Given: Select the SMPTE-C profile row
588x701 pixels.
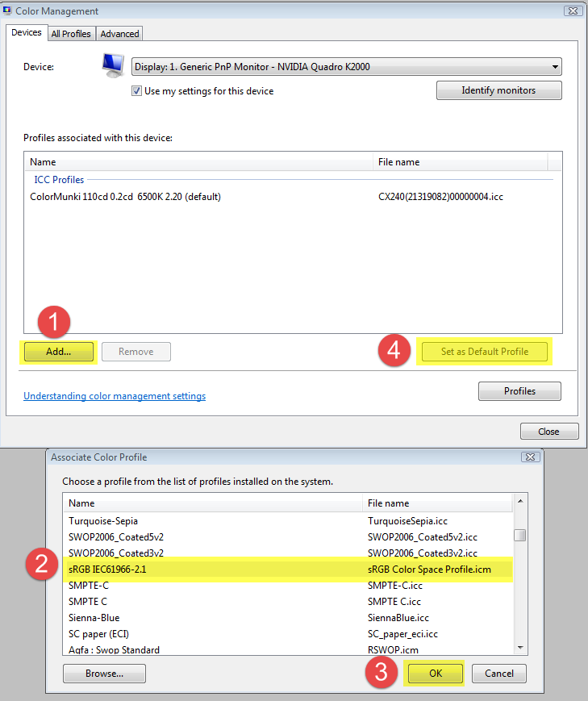Looking at the screenshot, I should coord(287,585).
